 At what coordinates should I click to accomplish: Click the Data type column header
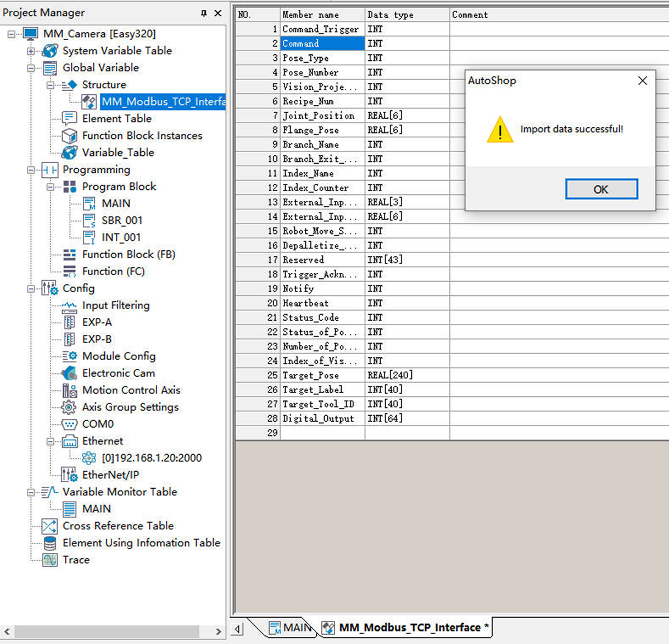407,15
